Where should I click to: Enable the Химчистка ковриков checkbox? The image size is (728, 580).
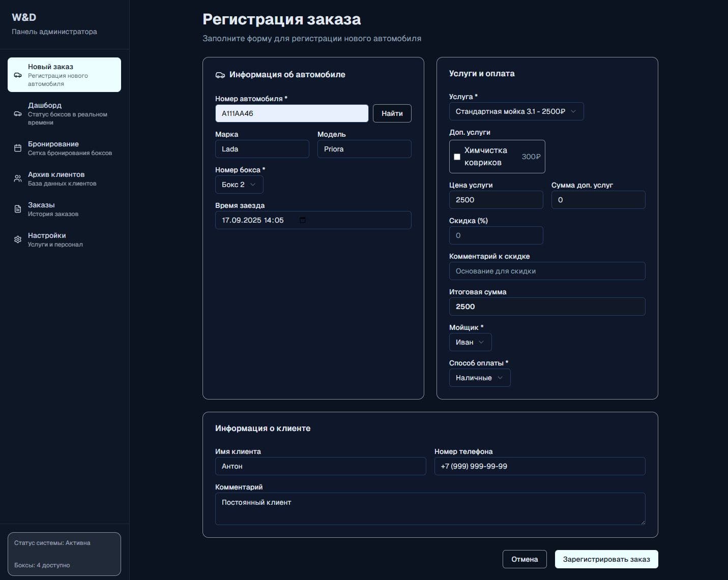click(457, 157)
